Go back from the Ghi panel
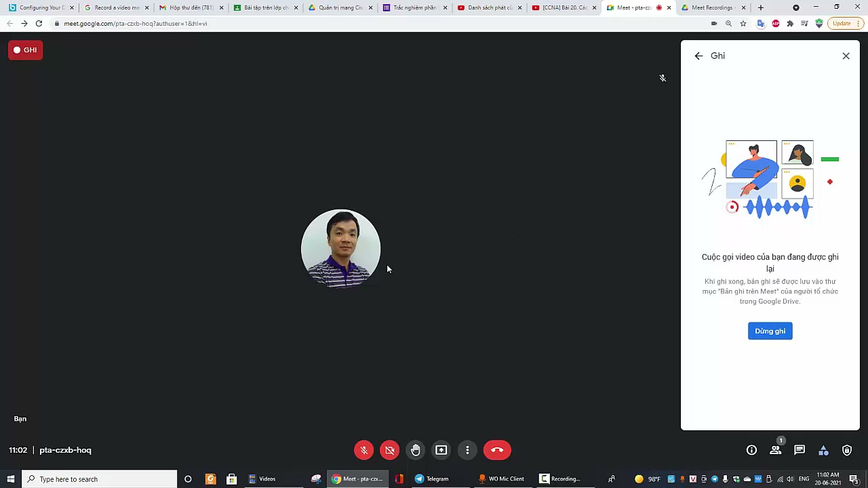Viewport: 868px width, 488px height. point(698,56)
